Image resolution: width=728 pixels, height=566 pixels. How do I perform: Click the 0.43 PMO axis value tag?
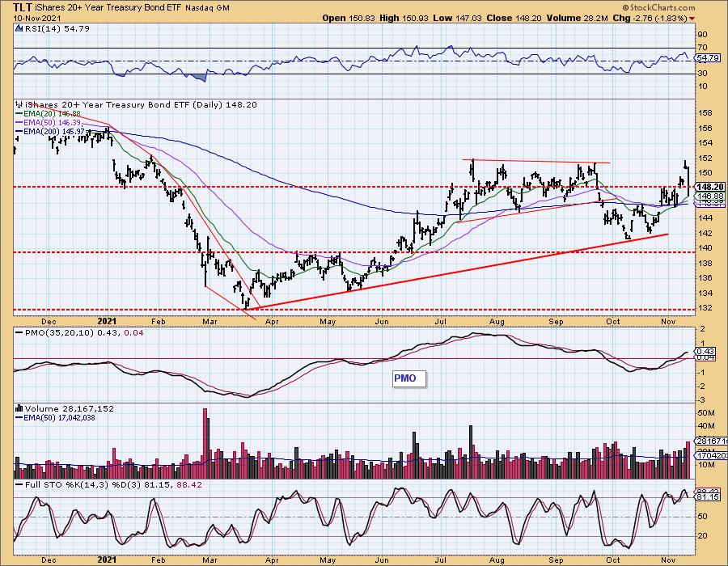tap(706, 352)
